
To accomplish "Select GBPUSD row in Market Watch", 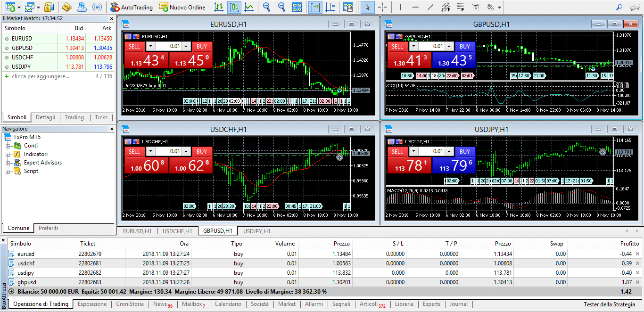I will pyautogui.click(x=58, y=48).
